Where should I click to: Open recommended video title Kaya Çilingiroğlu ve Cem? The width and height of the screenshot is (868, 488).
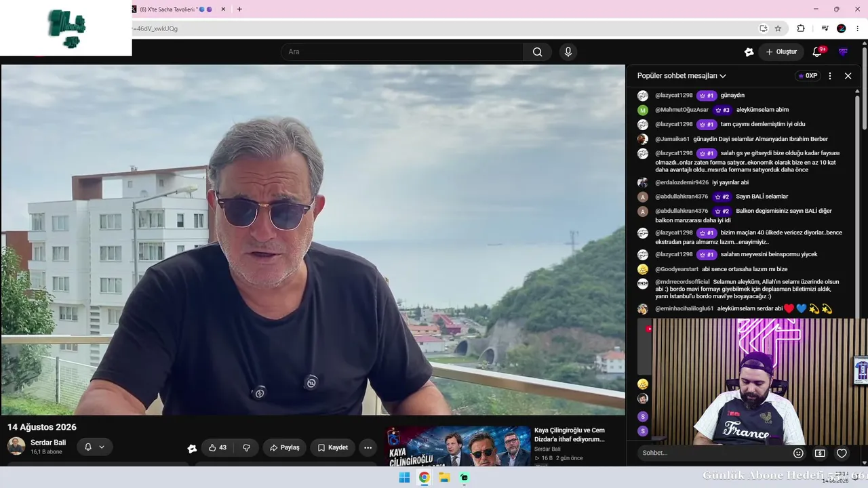[x=569, y=434]
